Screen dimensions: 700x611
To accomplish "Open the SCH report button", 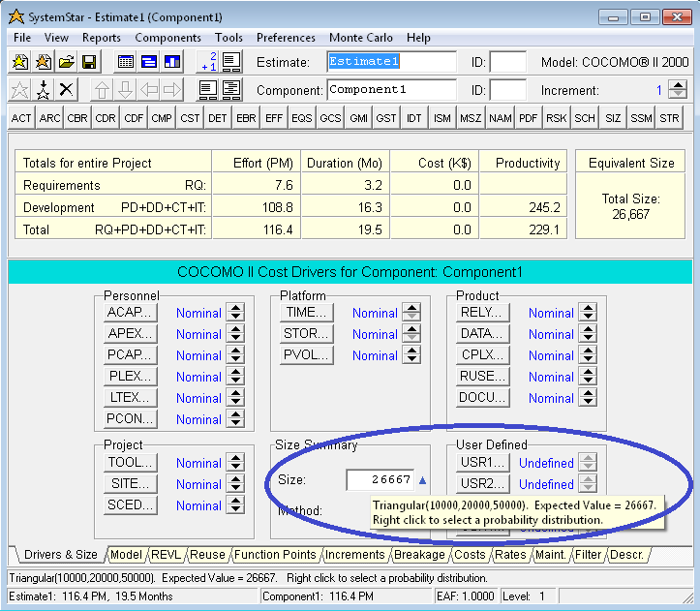I will point(585,118).
